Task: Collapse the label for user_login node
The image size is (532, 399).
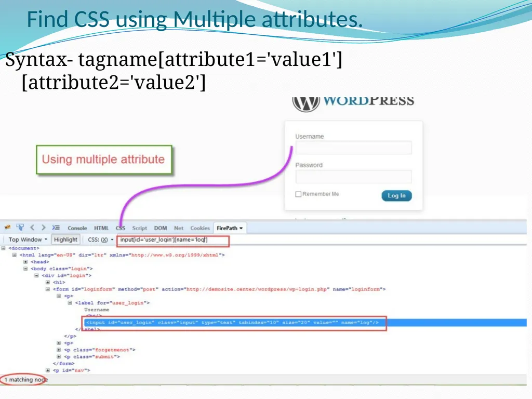Action: pos(70,303)
